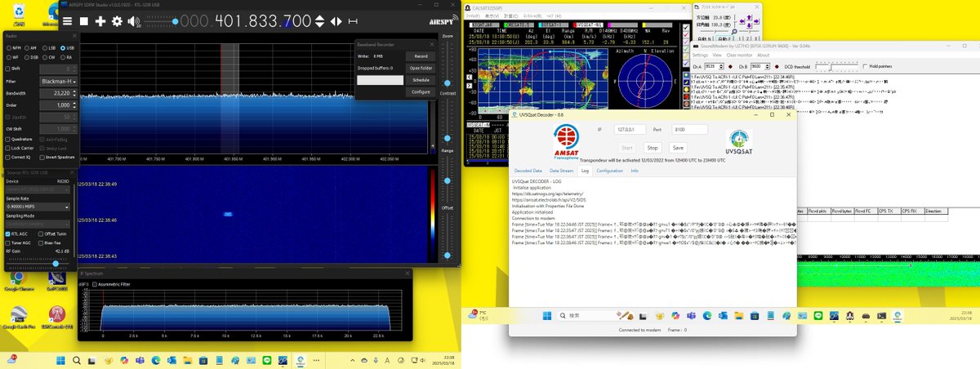
Task: Click the RF Gain slider
Action: (x=38, y=263)
